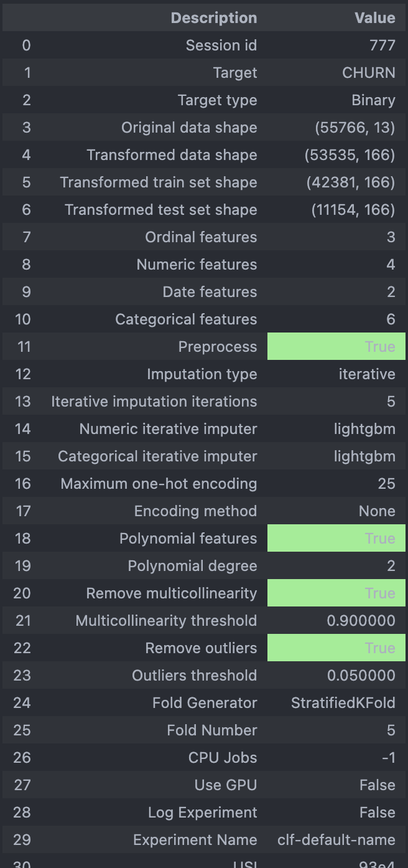Viewport: 408px width, 868px height.
Task: Click row index 24
Action: [x=22, y=703]
